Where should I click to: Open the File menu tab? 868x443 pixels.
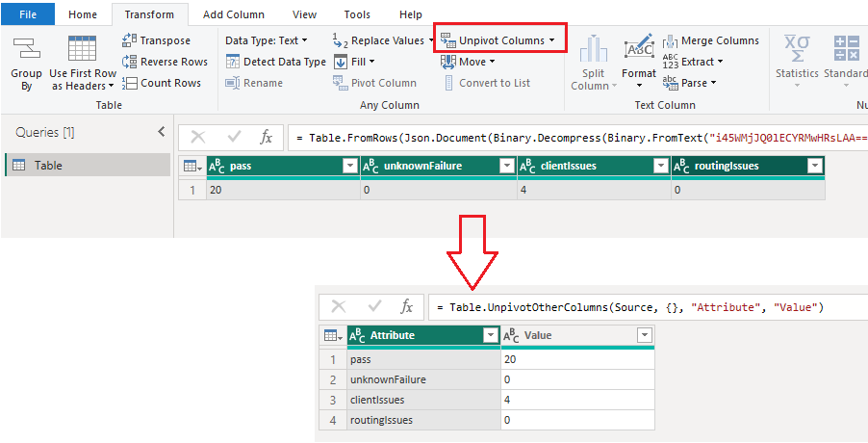pyautogui.click(x=28, y=14)
